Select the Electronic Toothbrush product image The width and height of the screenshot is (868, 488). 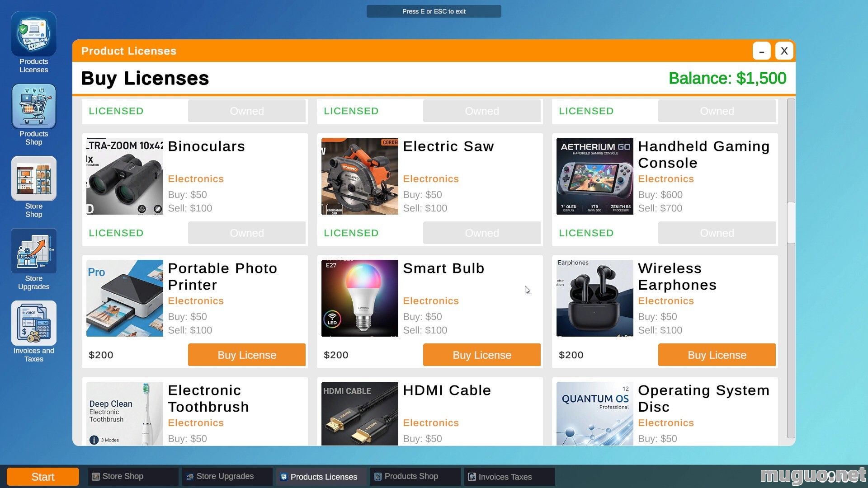(x=125, y=414)
